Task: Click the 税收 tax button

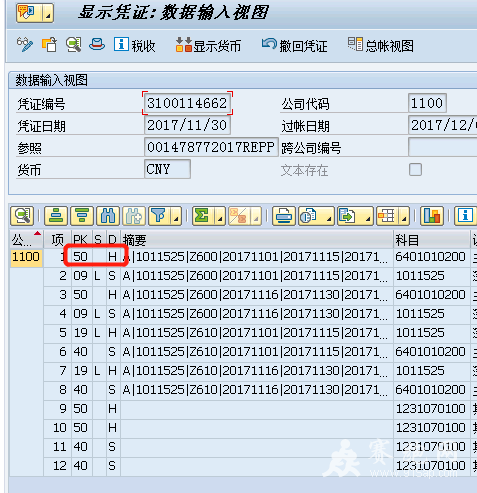Action: [x=135, y=45]
